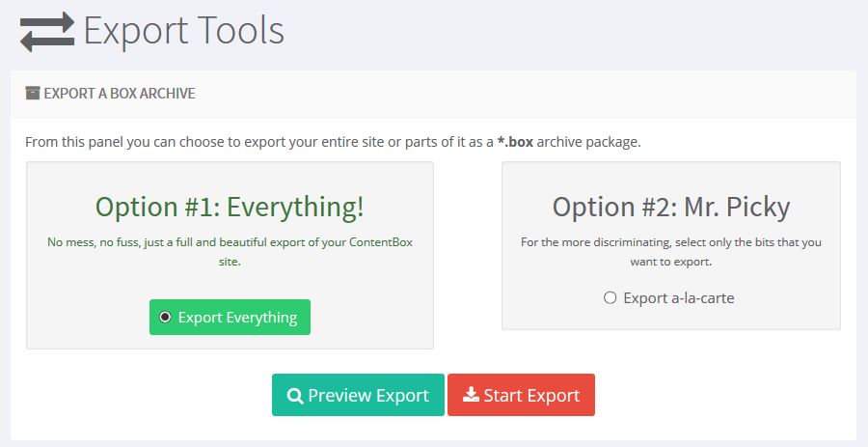Click the bold *.box text
This screenshot has width=868, height=447.
(x=514, y=142)
